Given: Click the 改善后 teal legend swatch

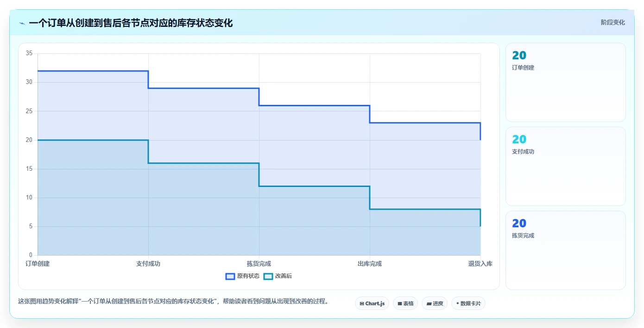Looking at the screenshot, I should tap(268, 276).
